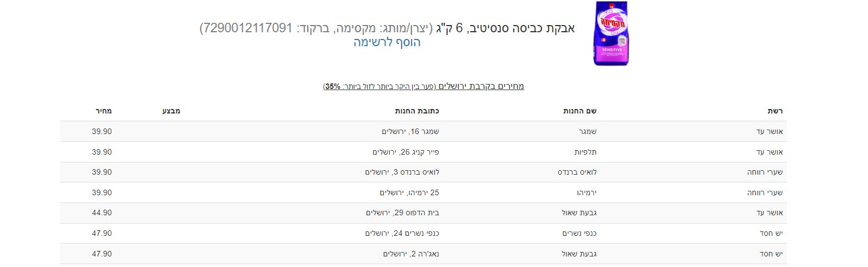
Task: Click the 'מבצע' column header
Action: tap(171, 111)
